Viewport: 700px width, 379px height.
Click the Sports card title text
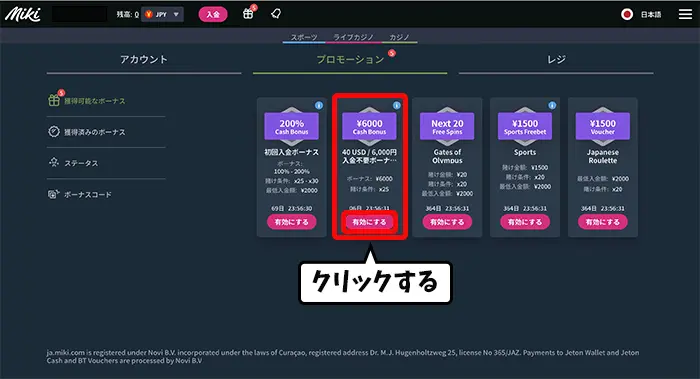525,152
